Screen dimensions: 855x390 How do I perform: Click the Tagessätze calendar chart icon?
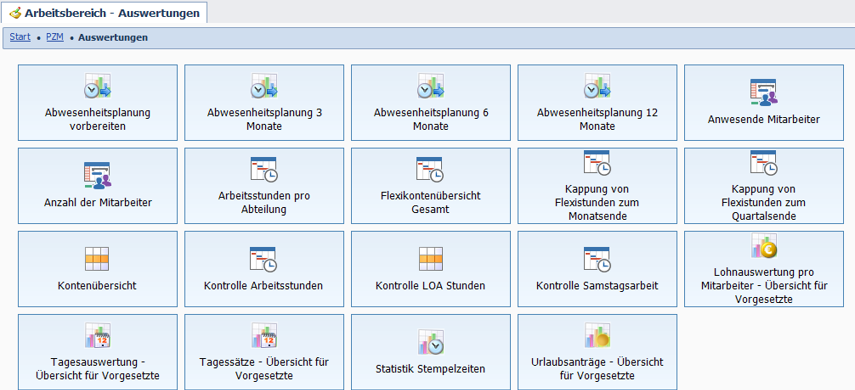tap(264, 335)
